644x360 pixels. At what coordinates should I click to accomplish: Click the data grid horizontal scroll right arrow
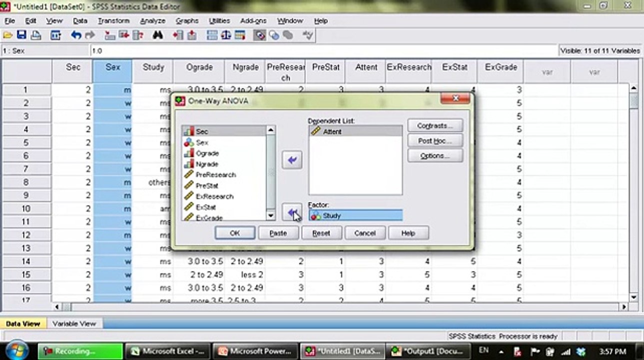coord(624,306)
